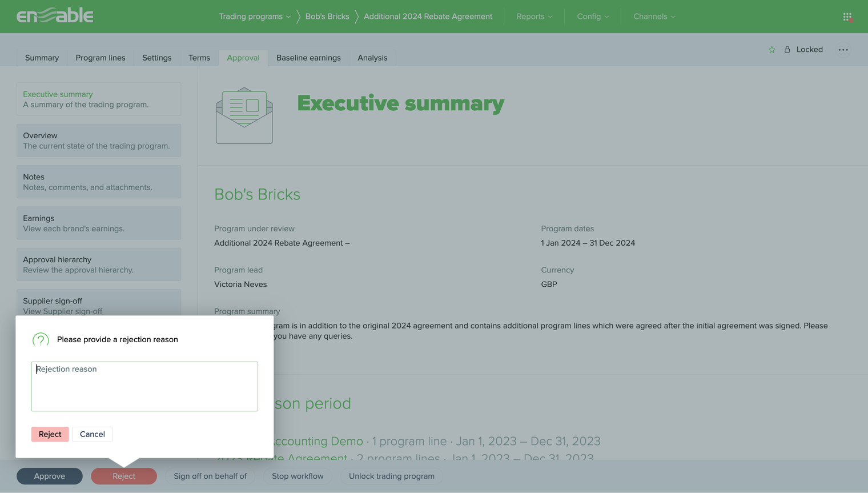Switch to the Settings tab
Screen dimensions: 868x493
point(157,58)
